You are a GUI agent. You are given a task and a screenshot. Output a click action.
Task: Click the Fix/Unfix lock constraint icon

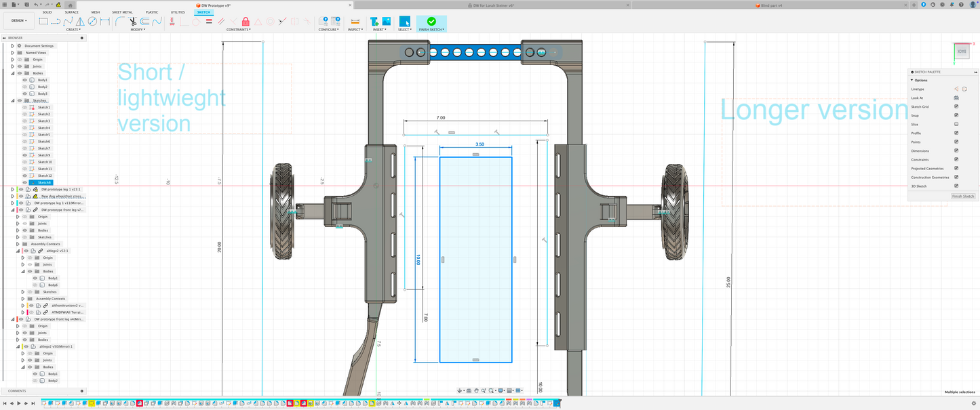tap(246, 21)
